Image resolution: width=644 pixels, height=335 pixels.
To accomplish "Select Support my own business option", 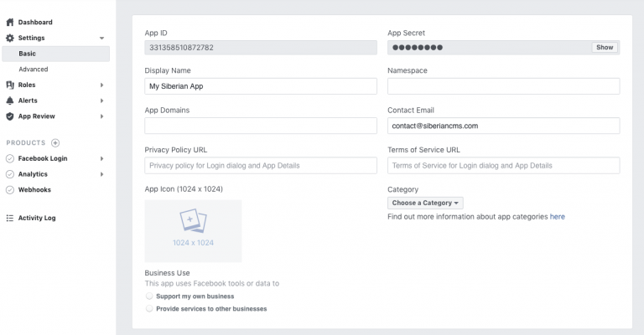I will 149,296.
